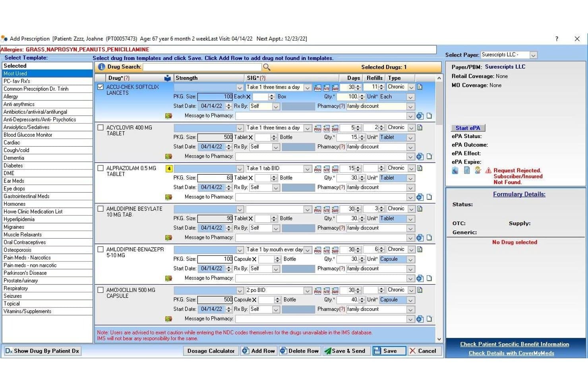This screenshot has height=392, width=588.
Task: Click DAW icon in ALPRAZOLAM row
Action: pyautogui.click(x=335, y=169)
